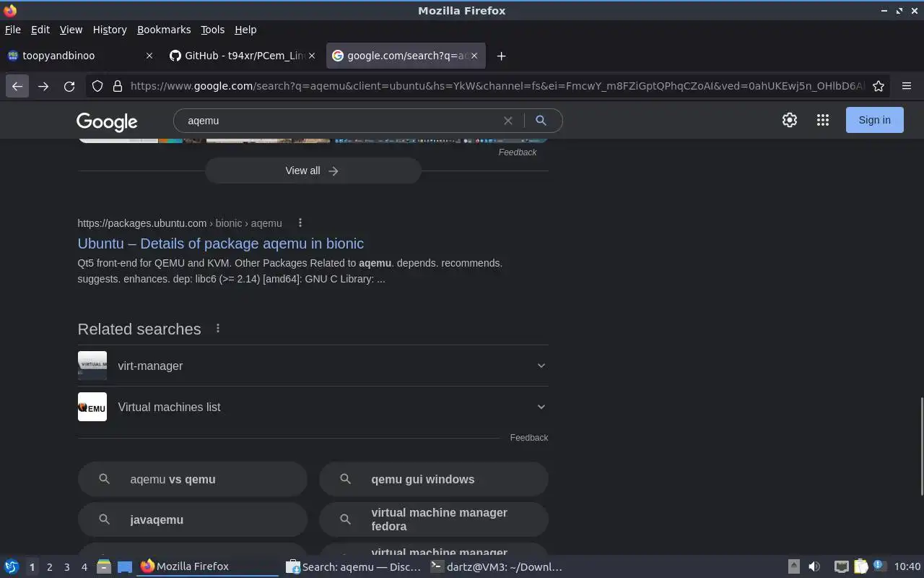Open Google quick settings gear

pyautogui.click(x=790, y=120)
